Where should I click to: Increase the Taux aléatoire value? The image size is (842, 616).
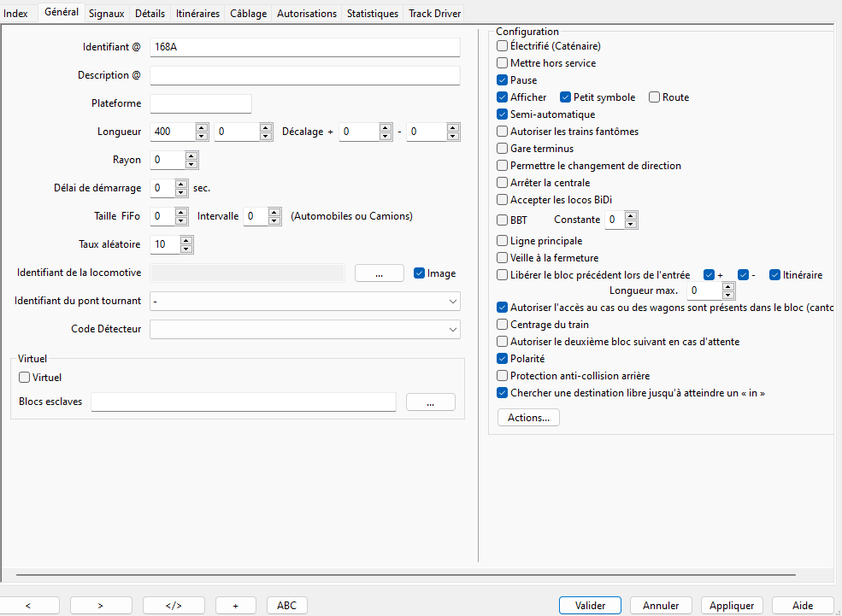tap(186, 240)
